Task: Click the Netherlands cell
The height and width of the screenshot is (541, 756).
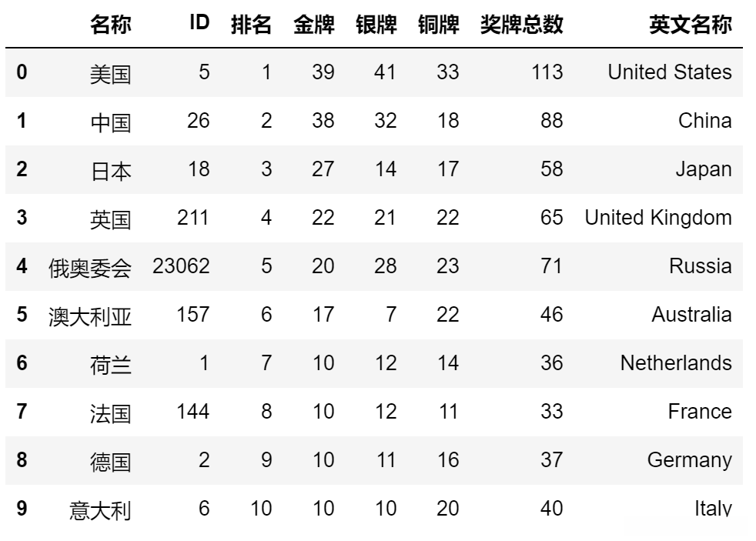Action: coord(676,363)
